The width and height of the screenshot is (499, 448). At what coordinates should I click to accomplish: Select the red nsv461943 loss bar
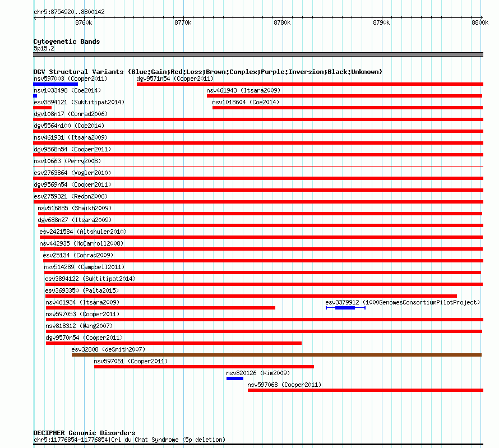coord(344,96)
